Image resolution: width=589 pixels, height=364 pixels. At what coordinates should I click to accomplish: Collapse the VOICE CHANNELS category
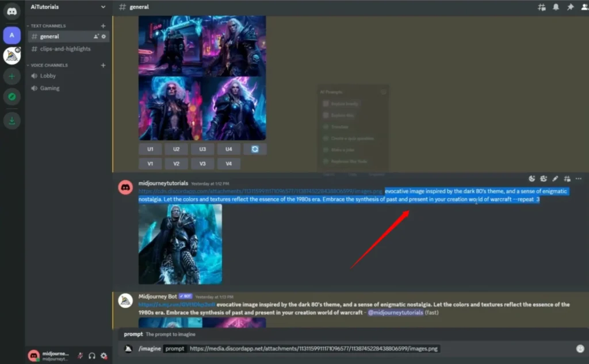click(x=47, y=66)
